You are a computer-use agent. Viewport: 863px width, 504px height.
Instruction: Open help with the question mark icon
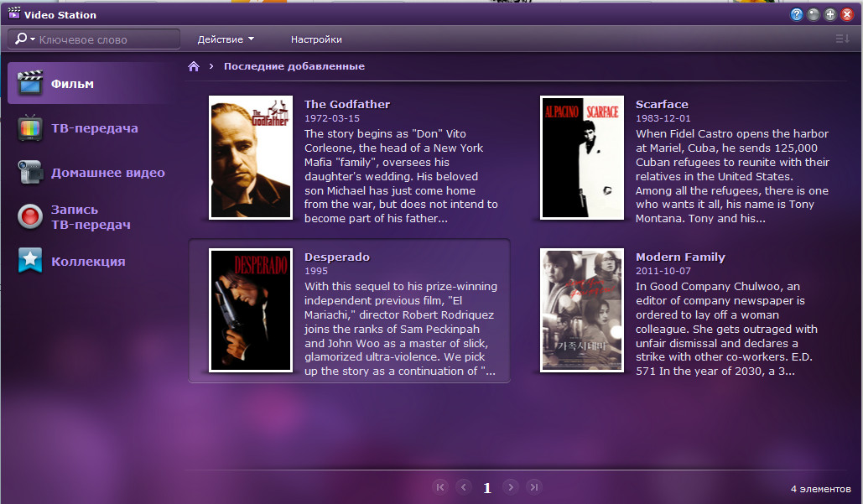coord(796,14)
